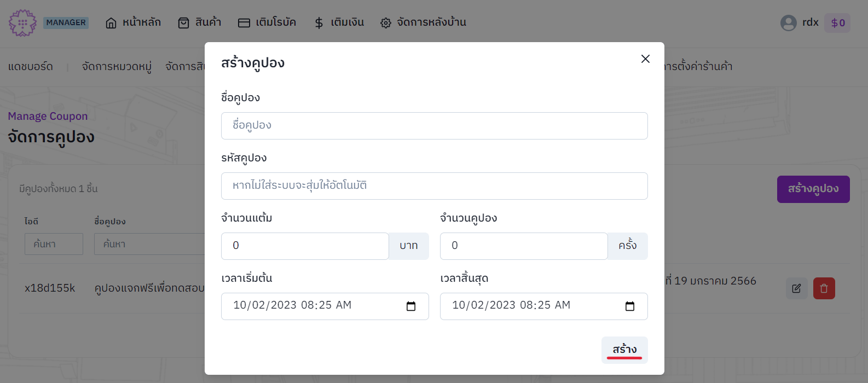Click the purple shop logo icon
The width and height of the screenshot is (868, 383).
coord(22,23)
